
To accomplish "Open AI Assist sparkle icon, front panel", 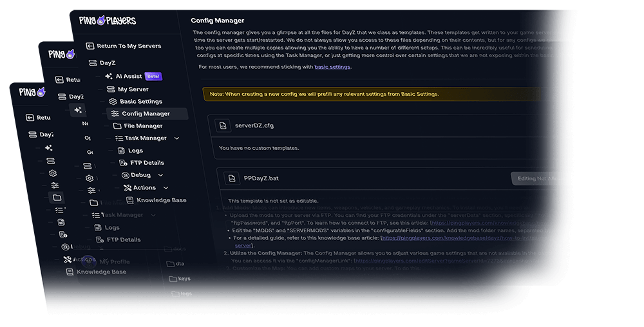I will pos(109,77).
